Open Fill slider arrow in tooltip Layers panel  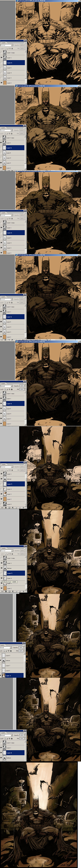[25, 554]
